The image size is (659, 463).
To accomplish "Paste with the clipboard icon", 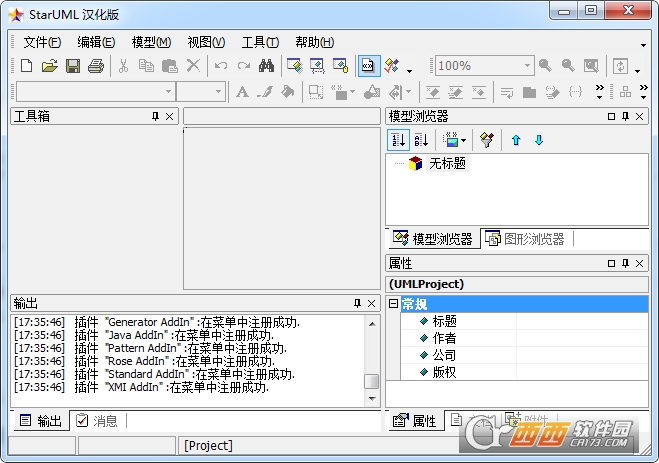I will tap(170, 66).
